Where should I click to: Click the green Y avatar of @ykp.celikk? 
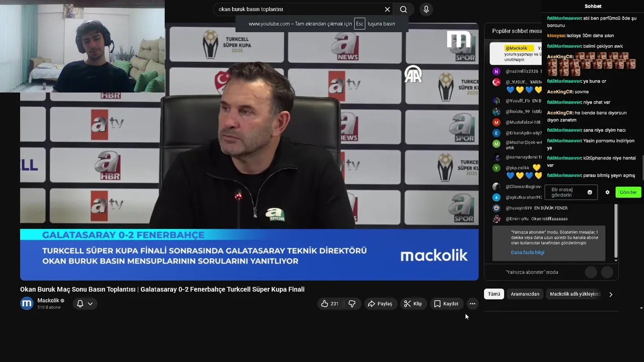(x=496, y=168)
